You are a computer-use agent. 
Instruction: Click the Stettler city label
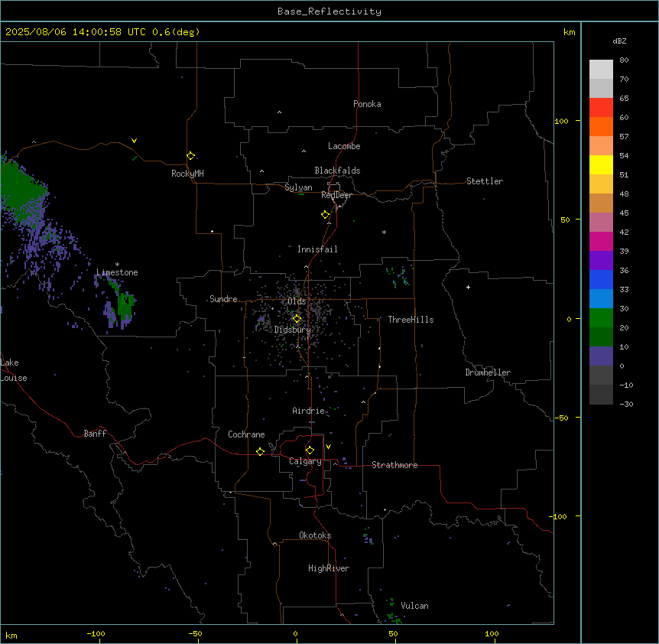tap(485, 181)
